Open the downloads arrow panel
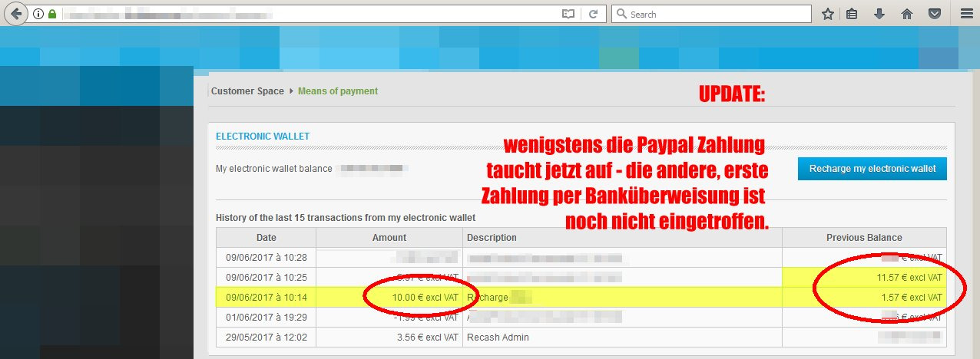 (879, 14)
